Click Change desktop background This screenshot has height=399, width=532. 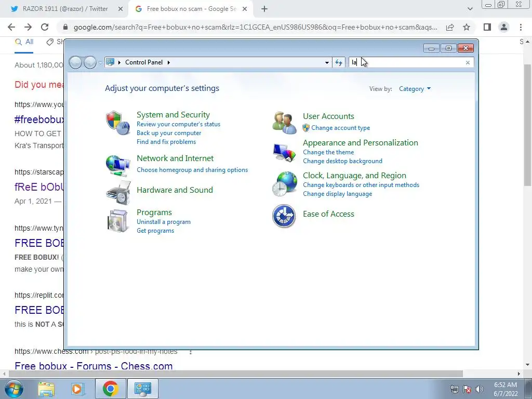coord(342,161)
